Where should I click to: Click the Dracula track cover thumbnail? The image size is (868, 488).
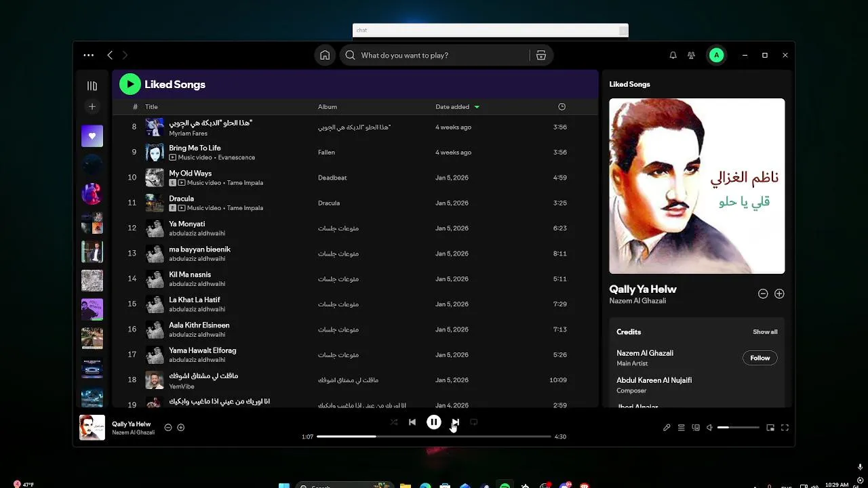(x=155, y=203)
